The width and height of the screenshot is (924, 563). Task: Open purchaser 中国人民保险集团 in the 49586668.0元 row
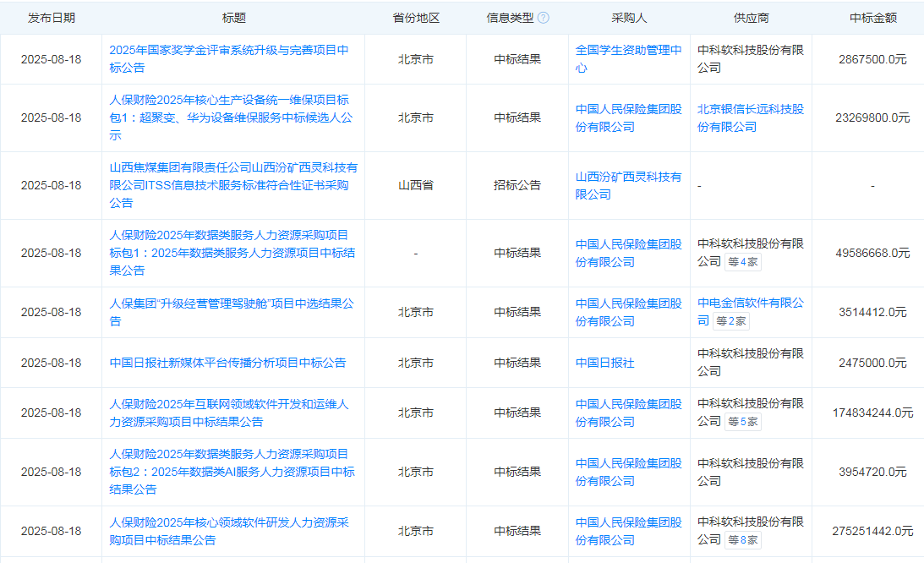tap(629, 253)
